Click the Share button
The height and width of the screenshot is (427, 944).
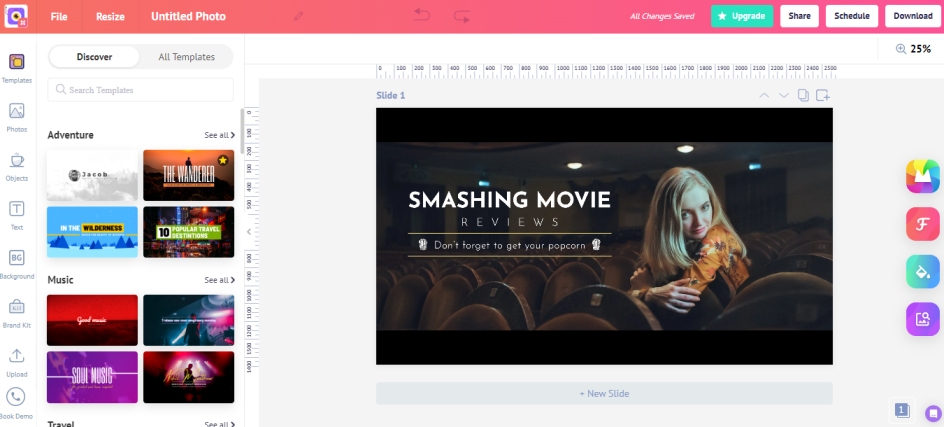click(x=800, y=16)
